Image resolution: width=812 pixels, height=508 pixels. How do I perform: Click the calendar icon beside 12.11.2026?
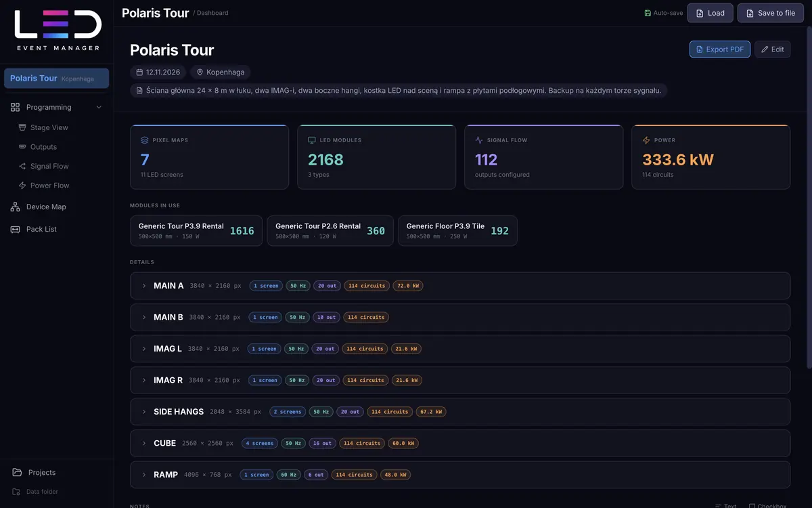pos(139,72)
